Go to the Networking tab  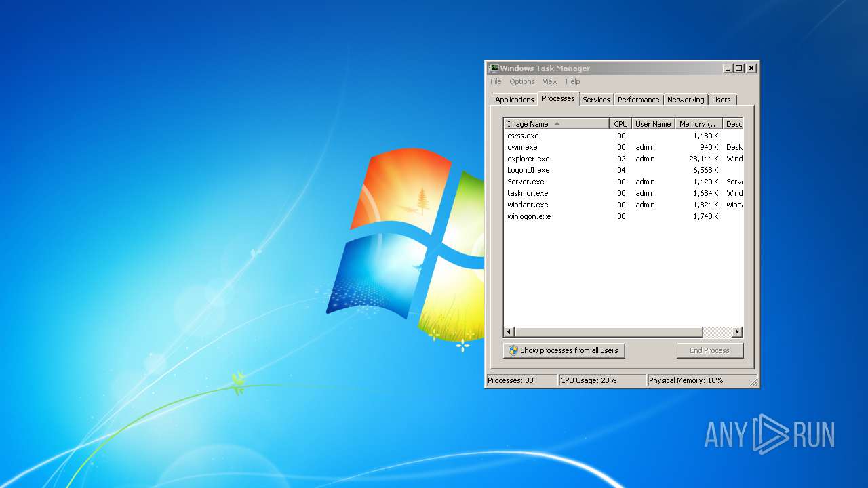[x=686, y=100]
